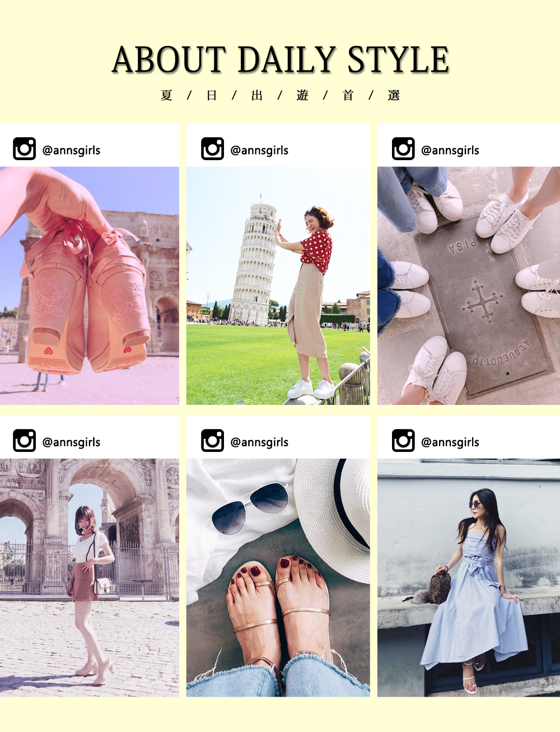The image size is (560, 732).
Task: View the woman in blue striped dress photo
Action: coord(469,577)
